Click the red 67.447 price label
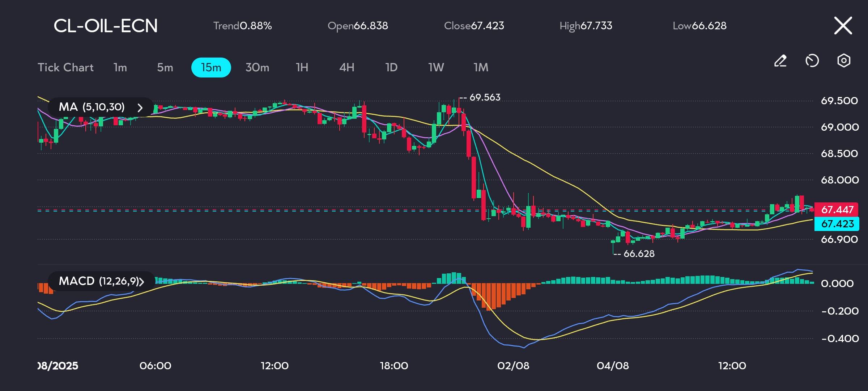 point(837,210)
